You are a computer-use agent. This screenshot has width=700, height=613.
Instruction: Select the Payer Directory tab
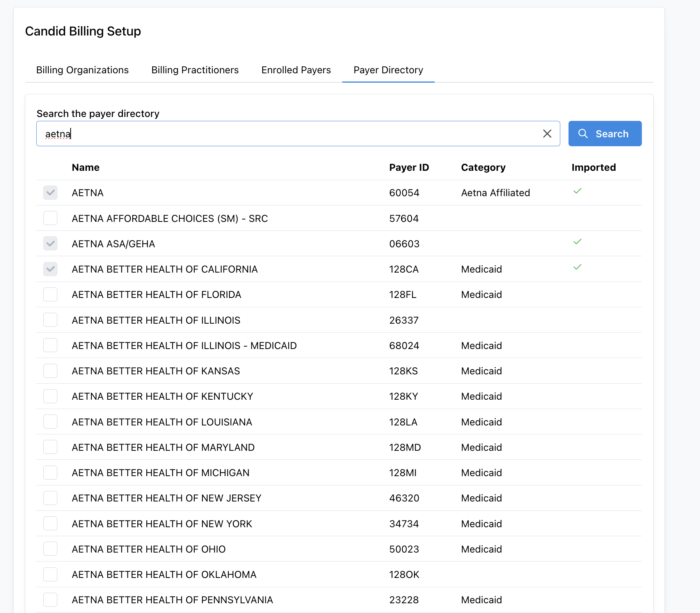pyautogui.click(x=388, y=70)
